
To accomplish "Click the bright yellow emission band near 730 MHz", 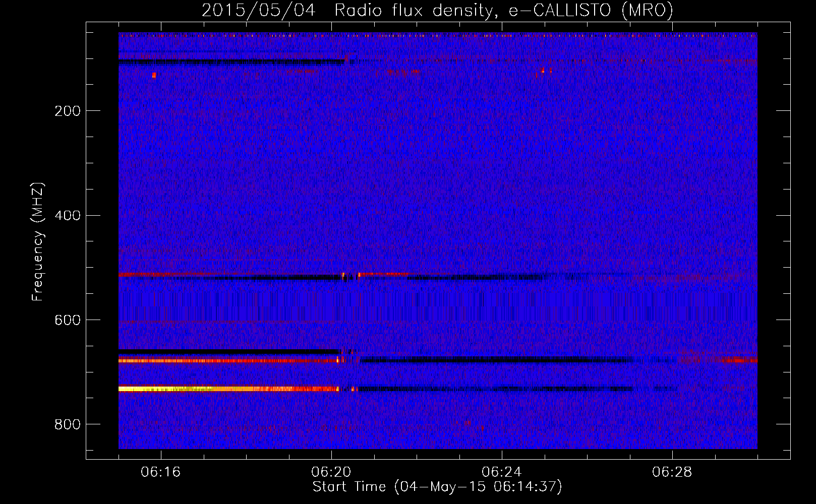I will point(228,389).
